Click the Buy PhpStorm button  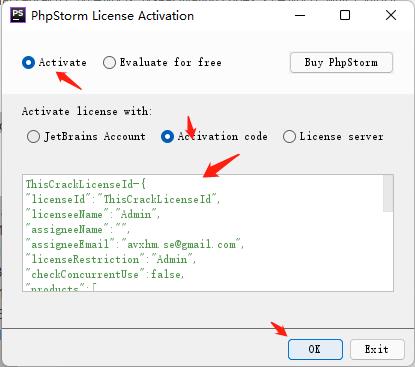click(x=341, y=63)
